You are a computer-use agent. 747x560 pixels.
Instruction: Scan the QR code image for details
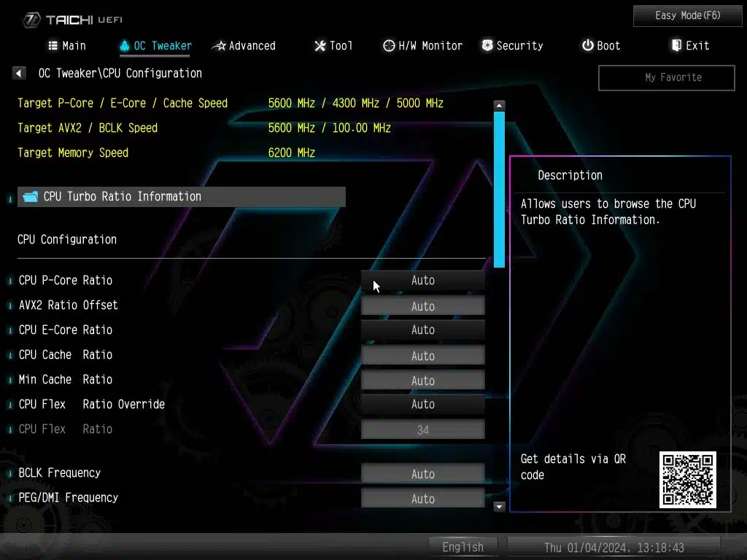coord(687,479)
